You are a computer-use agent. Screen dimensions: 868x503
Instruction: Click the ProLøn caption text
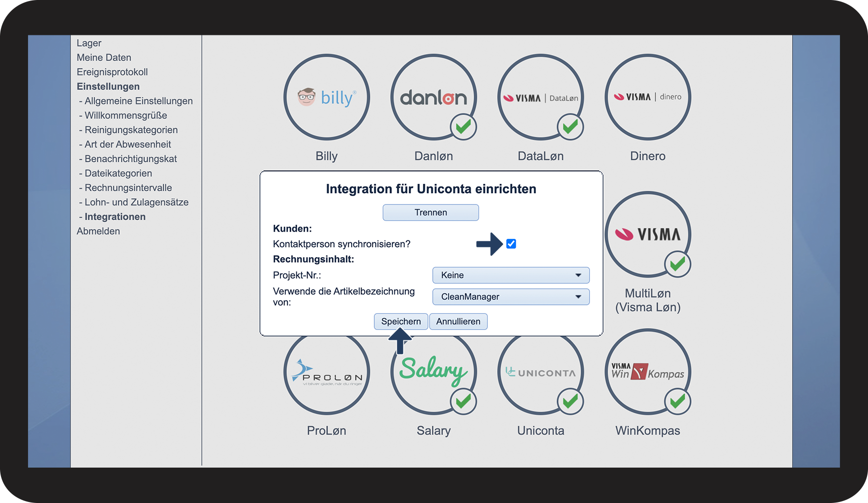[x=327, y=431]
